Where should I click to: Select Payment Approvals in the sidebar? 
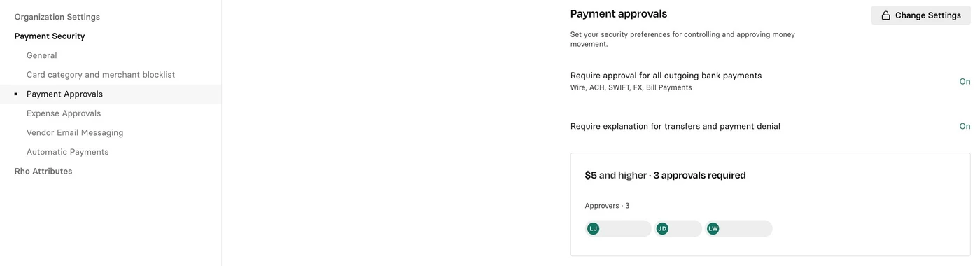[x=64, y=94]
